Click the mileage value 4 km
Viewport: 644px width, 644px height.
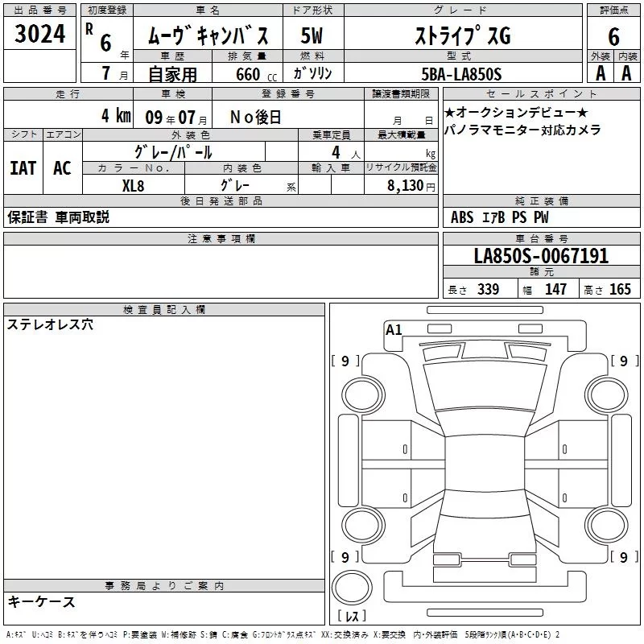coord(116,116)
